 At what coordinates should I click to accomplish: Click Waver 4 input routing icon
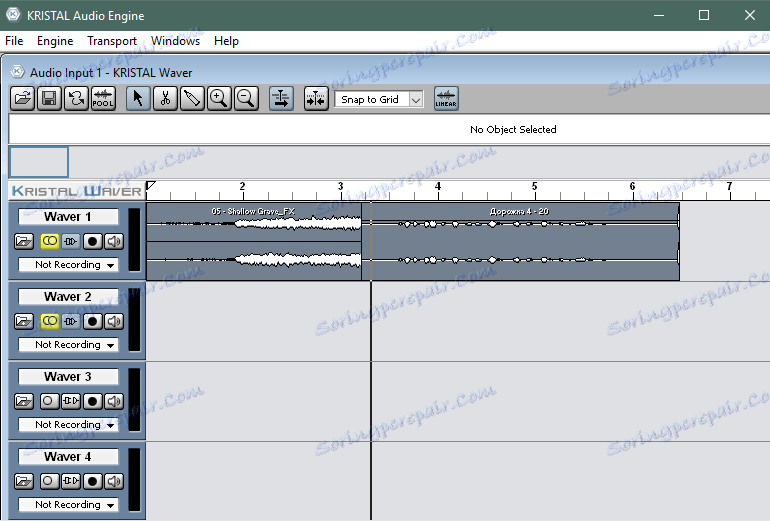point(71,481)
